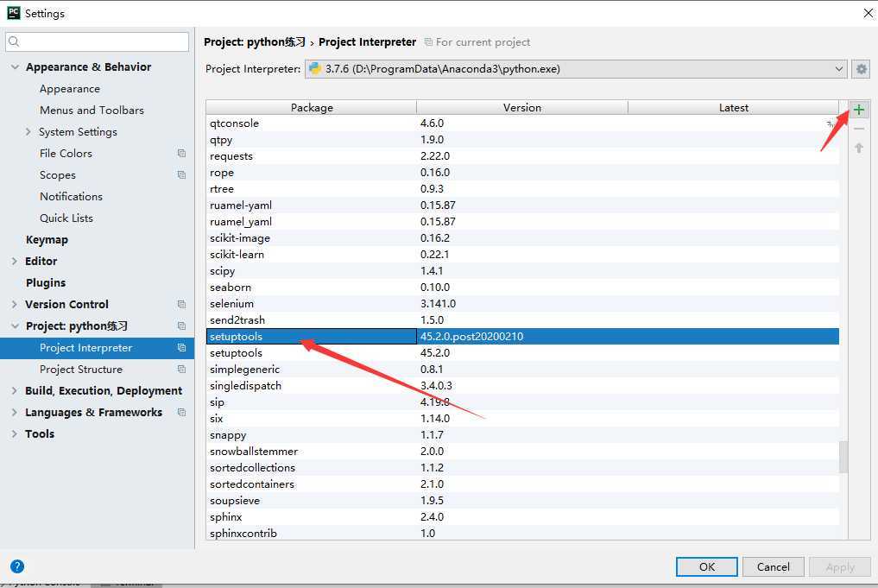The image size is (878, 588).
Task: Open File Colors settings
Action: click(x=66, y=153)
